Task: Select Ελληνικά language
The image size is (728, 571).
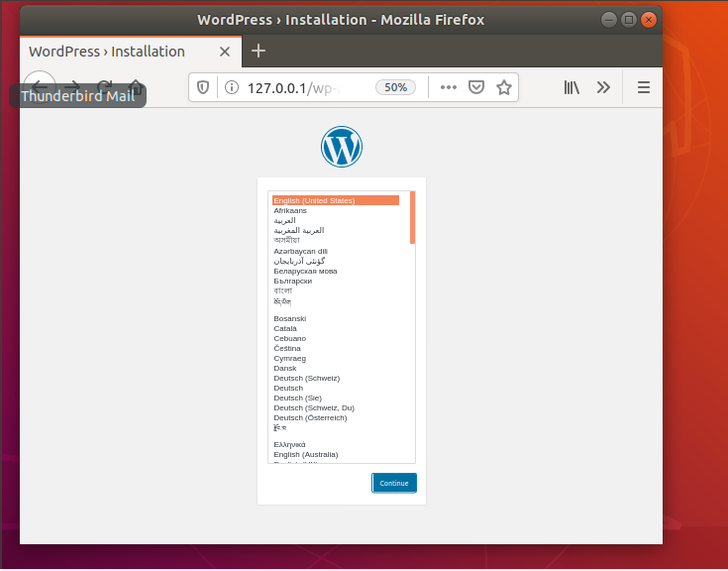Action: tap(336, 445)
